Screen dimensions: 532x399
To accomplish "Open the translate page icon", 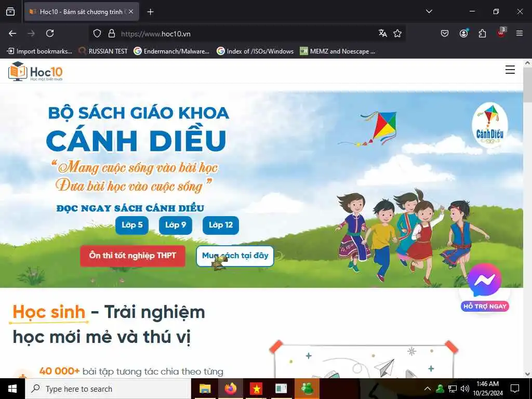I will point(383,33).
